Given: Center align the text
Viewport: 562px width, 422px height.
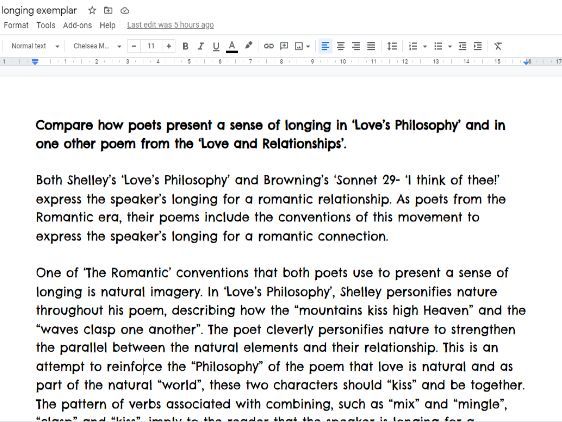Looking at the screenshot, I should pos(340,46).
